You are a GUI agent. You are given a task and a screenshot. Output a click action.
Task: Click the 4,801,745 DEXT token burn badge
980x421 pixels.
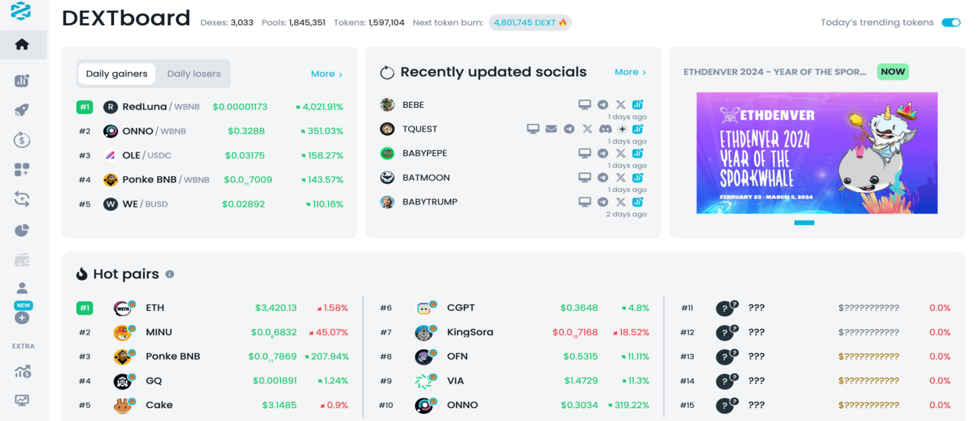[530, 22]
